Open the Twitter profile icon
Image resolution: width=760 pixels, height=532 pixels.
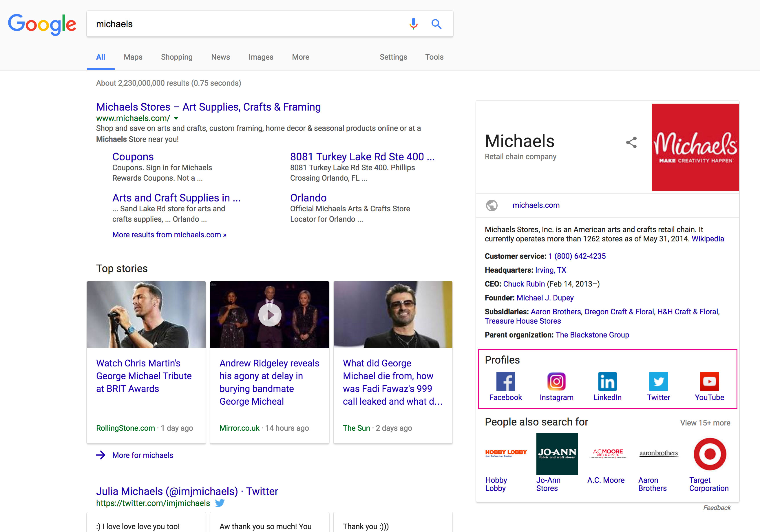[x=658, y=381]
